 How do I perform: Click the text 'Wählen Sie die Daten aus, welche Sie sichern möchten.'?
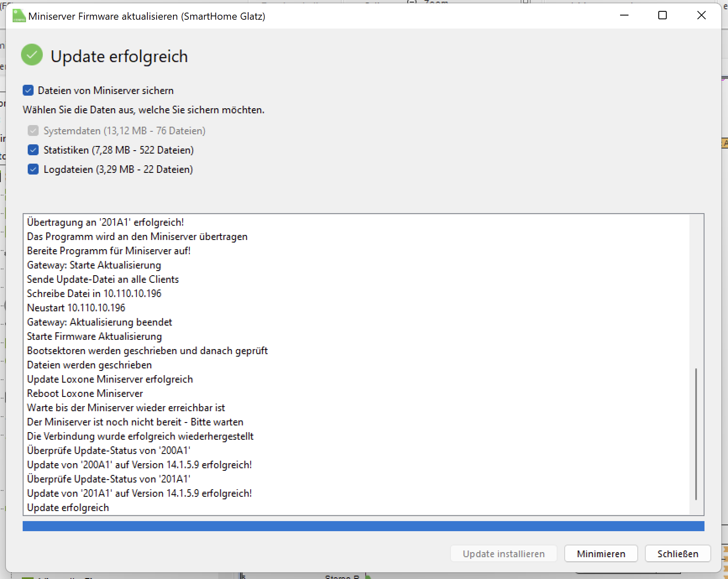(144, 110)
